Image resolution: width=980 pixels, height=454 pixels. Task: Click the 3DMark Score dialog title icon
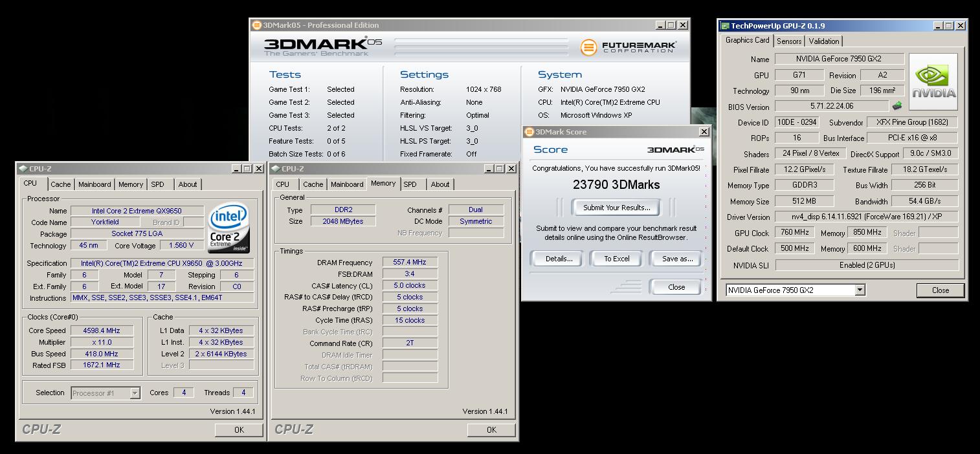[x=529, y=132]
